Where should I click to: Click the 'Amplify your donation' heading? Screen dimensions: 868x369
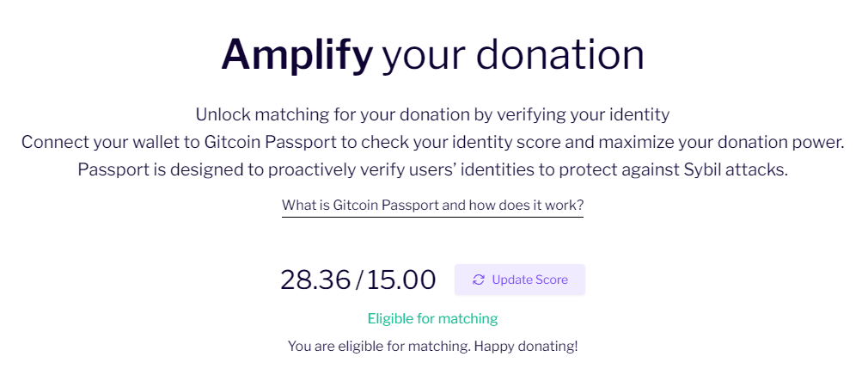[x=433, y=55]
